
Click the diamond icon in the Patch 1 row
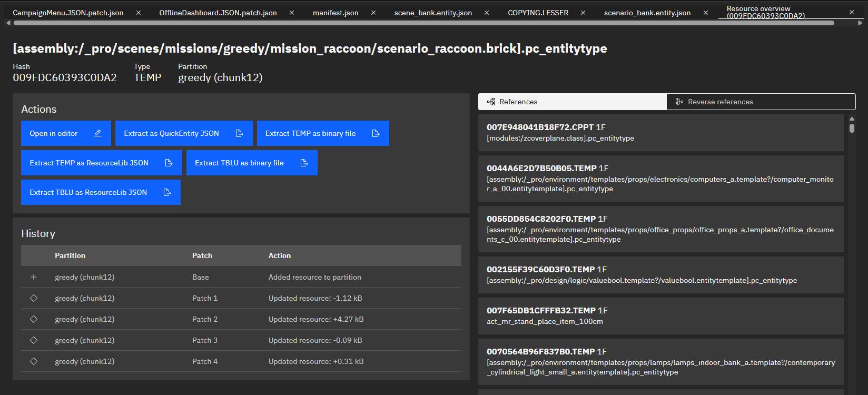(x=34, y=298)
